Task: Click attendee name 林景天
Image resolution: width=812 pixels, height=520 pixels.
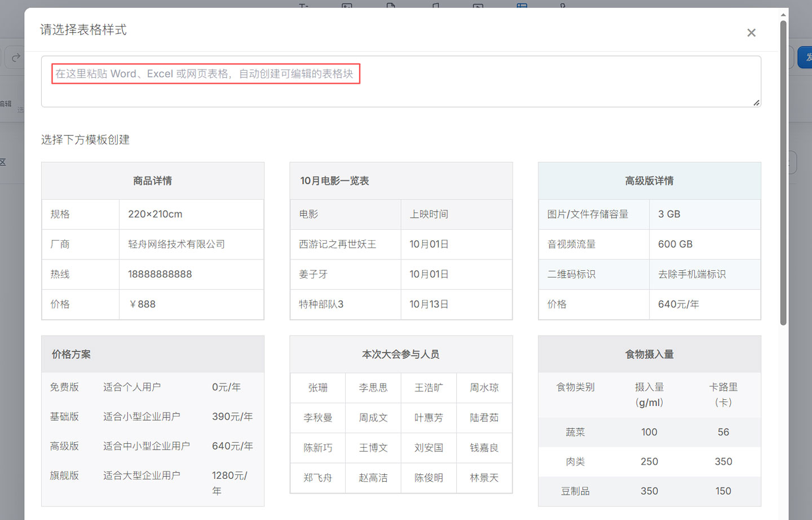Action: (x=484, y=478)
